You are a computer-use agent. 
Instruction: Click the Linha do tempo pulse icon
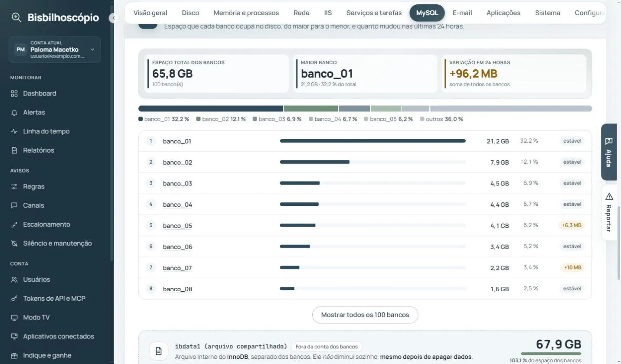pyautogui.click(x=14, y=131)
